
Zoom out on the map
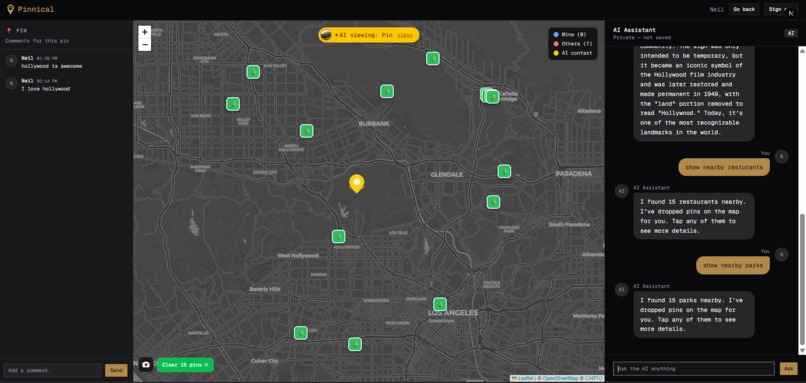[144, 45]
